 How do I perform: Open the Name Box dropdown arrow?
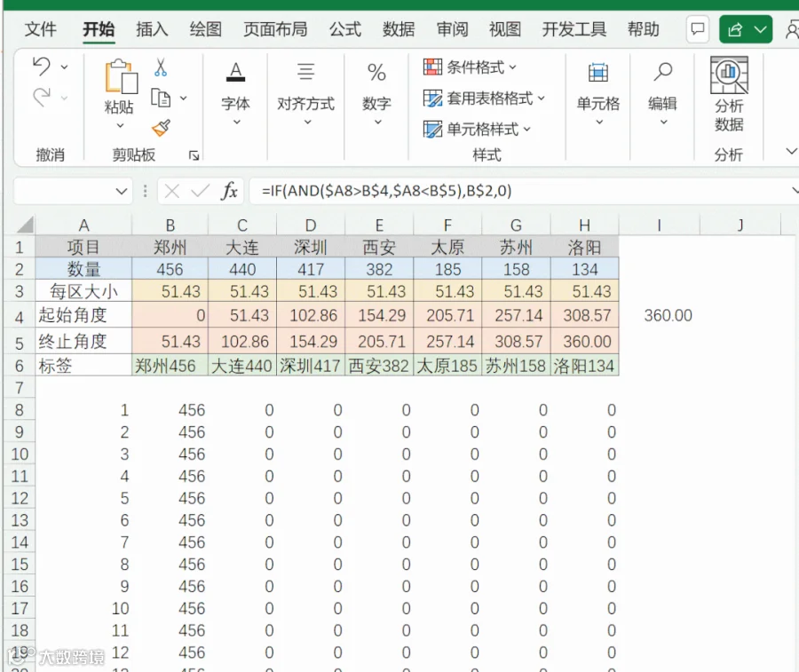click(122, 192)
